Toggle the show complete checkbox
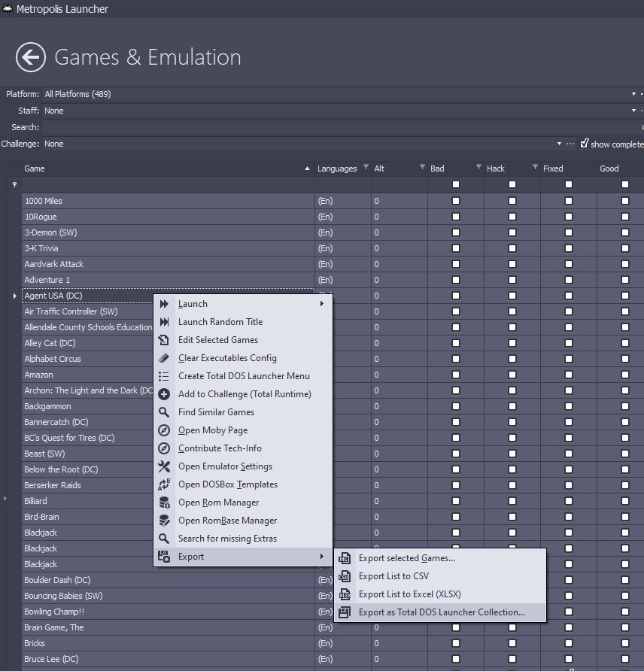The width and height of the screenshot is (644, 671). coord(585,144)
